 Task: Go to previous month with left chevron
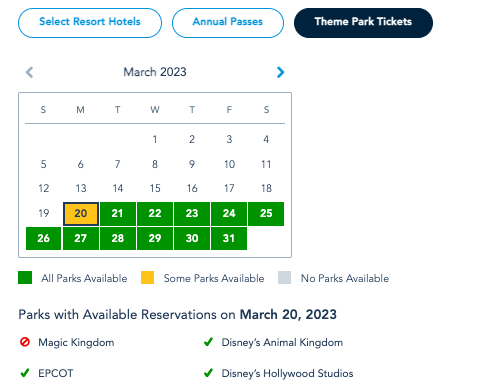pos(30,72)
